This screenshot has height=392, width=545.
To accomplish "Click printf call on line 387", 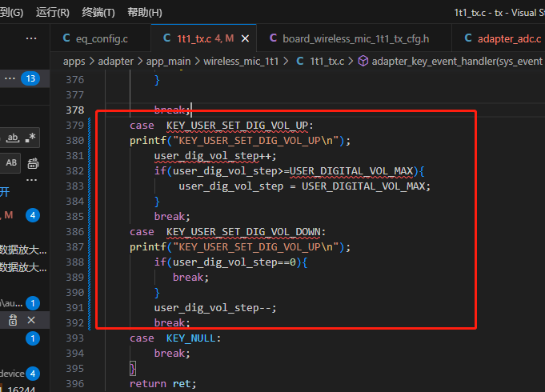I will pyautogui.click(x=240, y=247).
